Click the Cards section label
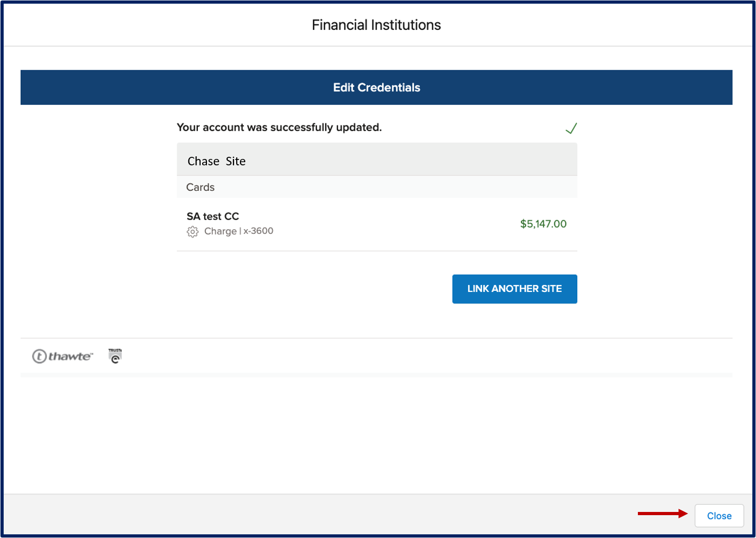Screen dimensions: 756x538 tap(200, 187)
